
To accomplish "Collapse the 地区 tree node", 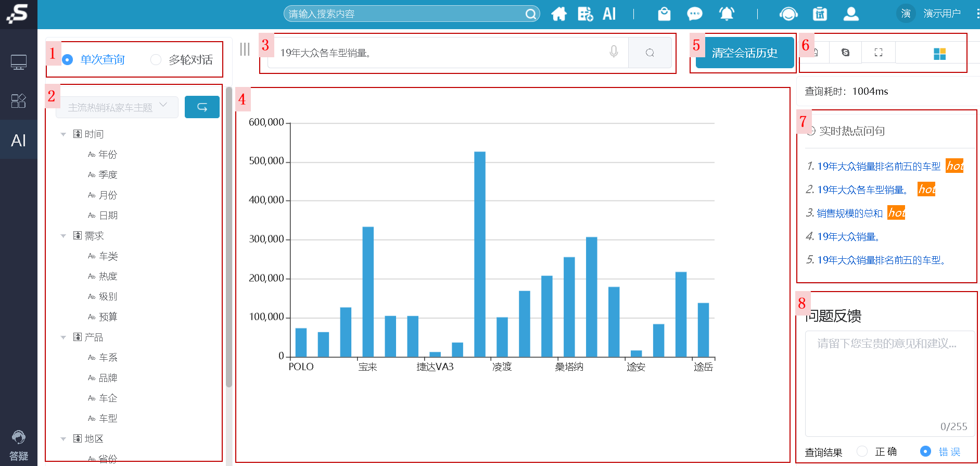I will tap(63, 439).
